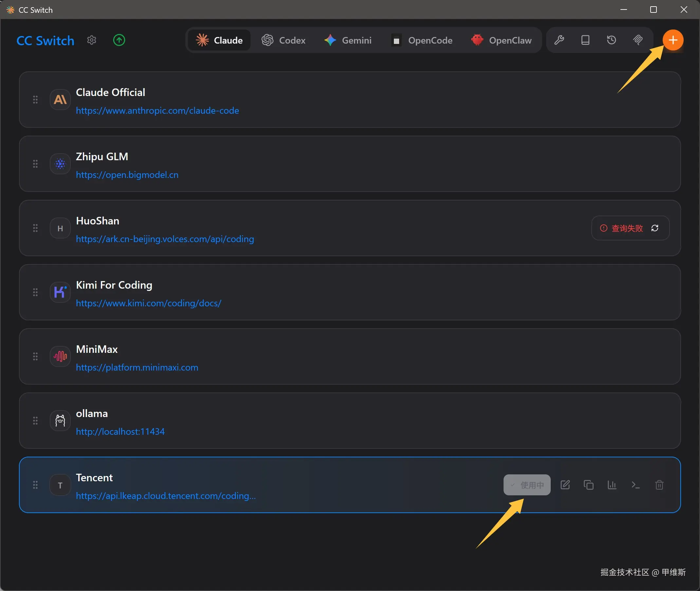Viewport: 700px width, 591px height.
Task: Refresh the HuoShan usage query
Action: 655,228
